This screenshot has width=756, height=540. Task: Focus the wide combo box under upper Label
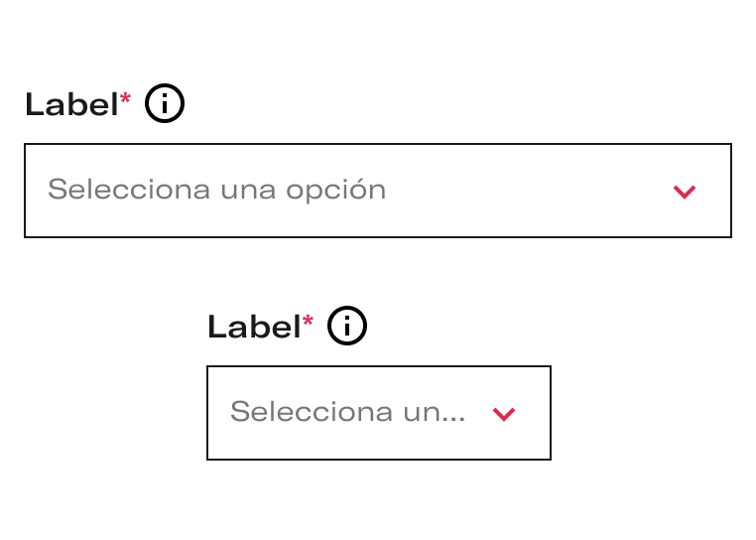378,191
